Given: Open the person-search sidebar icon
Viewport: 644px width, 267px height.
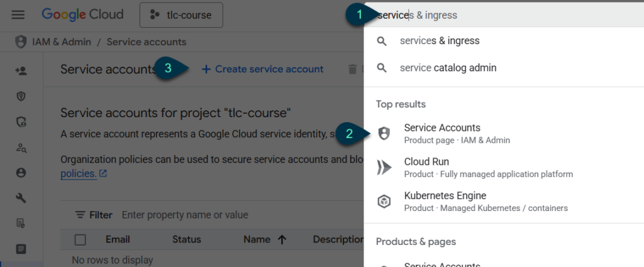Looking at the screenshot, I should (x=21, y=148).
